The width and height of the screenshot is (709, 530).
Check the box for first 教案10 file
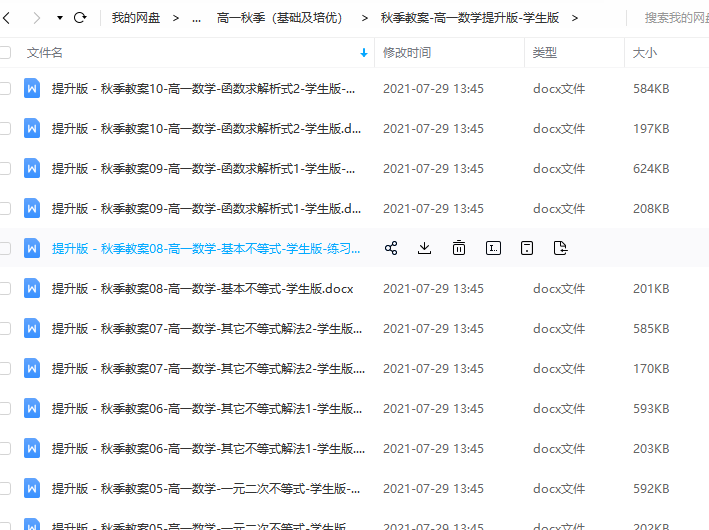(x=5, y=88)
